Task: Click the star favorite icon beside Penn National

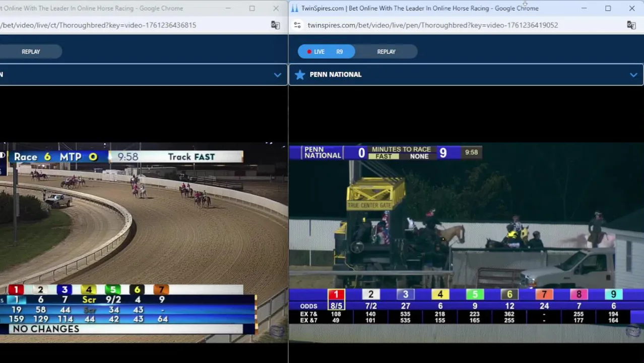Action: pyautogui.click(x=300, y=75)
